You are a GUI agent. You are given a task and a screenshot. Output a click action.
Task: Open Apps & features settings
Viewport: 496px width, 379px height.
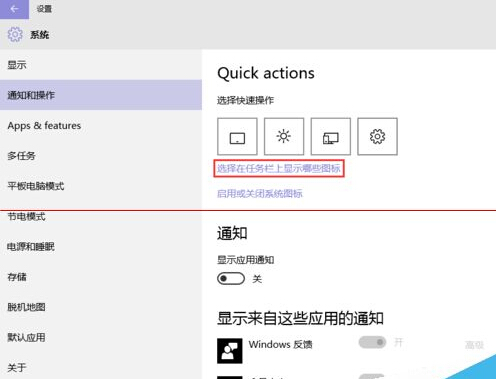[101, 125]
